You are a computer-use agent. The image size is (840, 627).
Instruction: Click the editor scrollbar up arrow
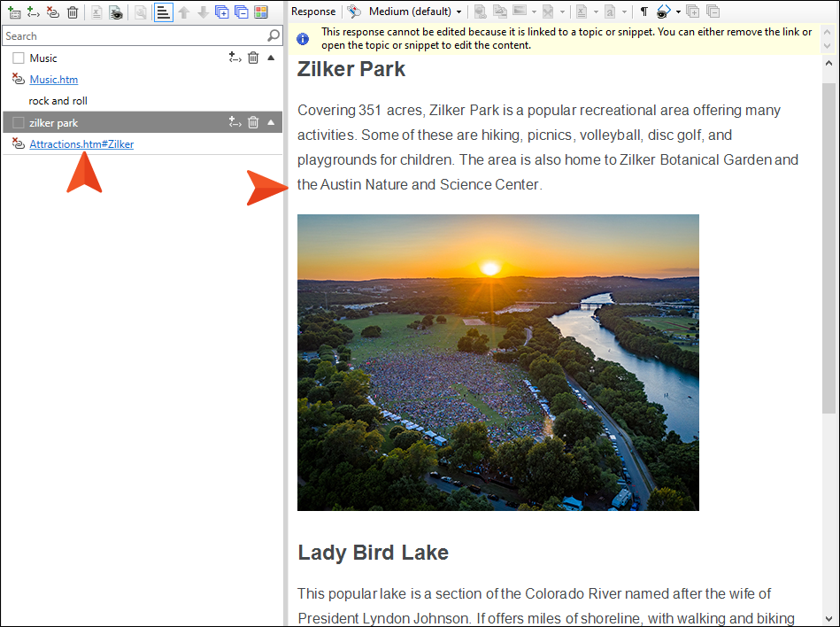click(828, 63)
